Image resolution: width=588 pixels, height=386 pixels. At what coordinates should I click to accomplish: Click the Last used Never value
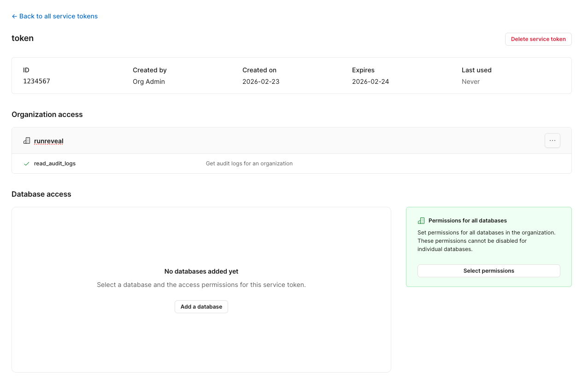(x=470, y=82)
